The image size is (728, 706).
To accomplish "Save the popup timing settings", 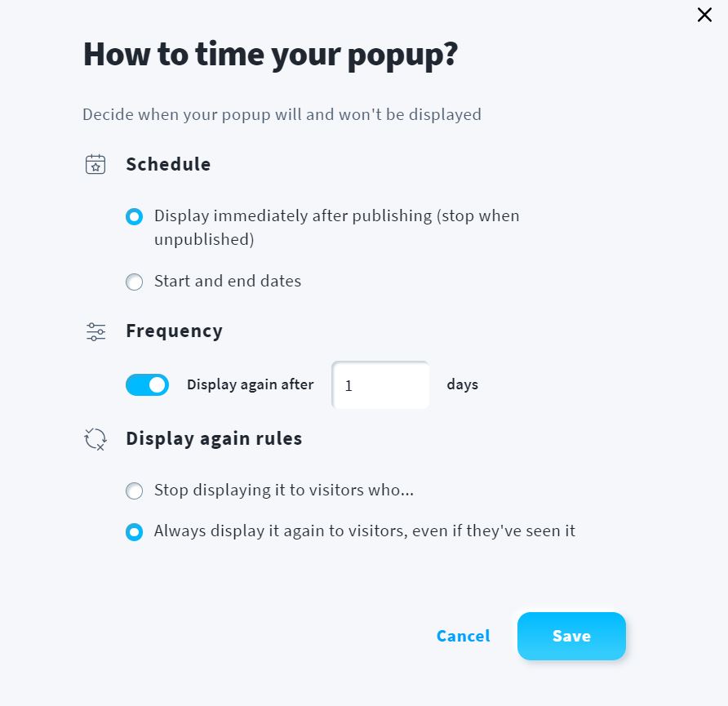I will [571, 636].
